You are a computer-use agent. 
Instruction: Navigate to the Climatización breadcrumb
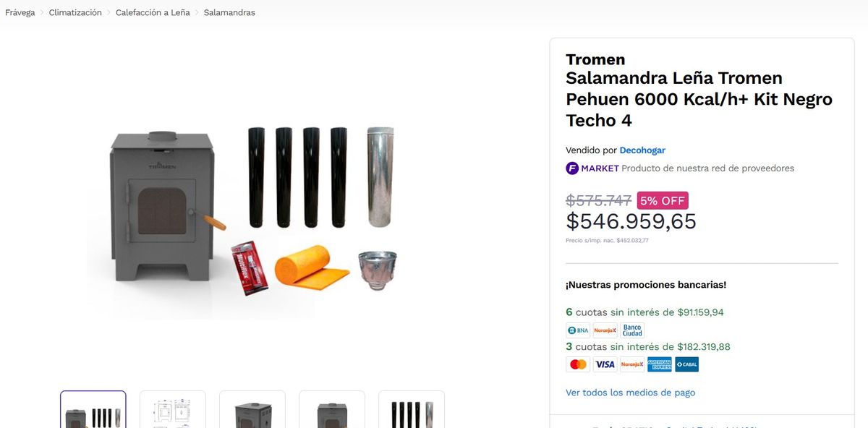pyautogui.click(x=75, y=12)
